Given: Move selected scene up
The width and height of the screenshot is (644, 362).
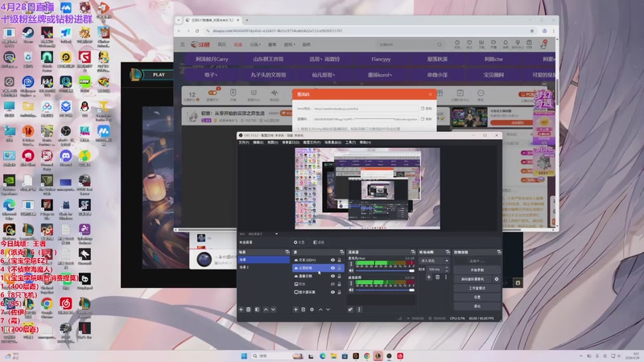Looking at the screenshot, I should pos(266,310).
